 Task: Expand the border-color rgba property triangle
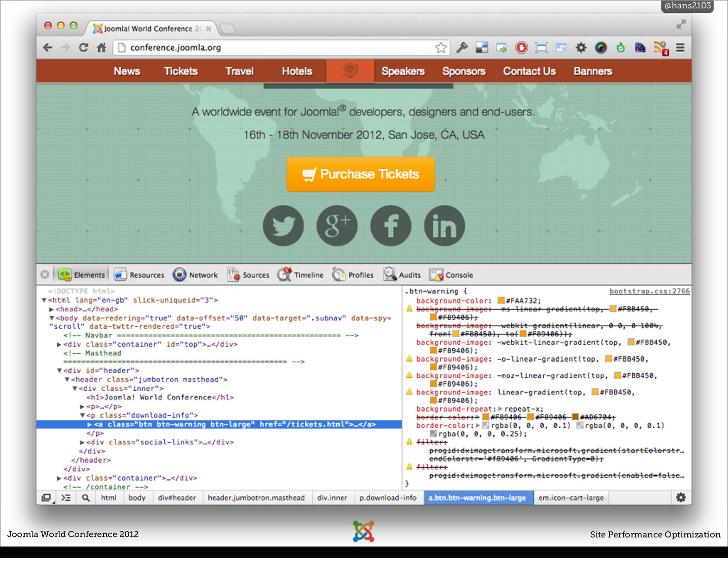pyautogui.click(x=478, y=425)
